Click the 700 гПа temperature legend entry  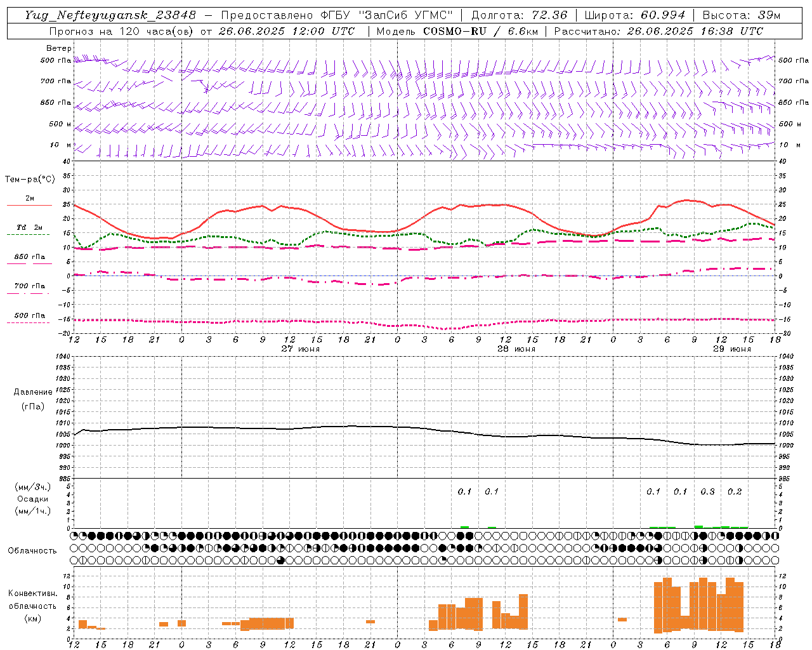30,286
